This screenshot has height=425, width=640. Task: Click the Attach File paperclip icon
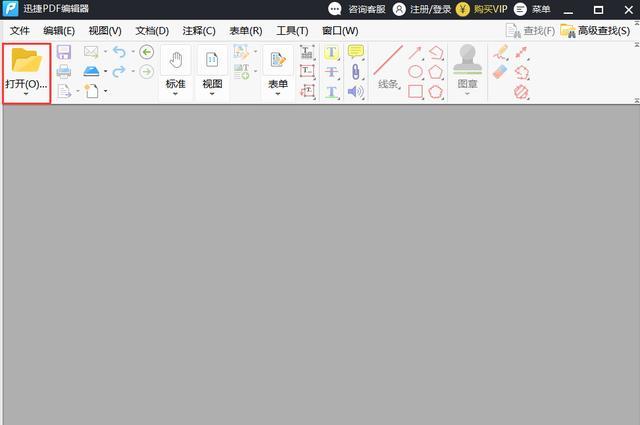point(356,72)
